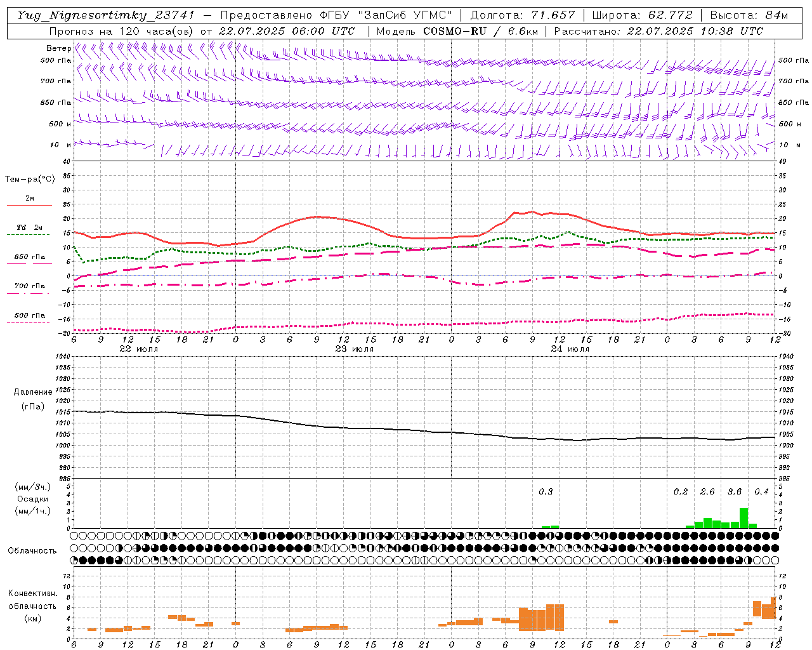The image size is (812, 650).
Task: Click the red solid line under the "2м" legend label
Action: tap(29, 206)
